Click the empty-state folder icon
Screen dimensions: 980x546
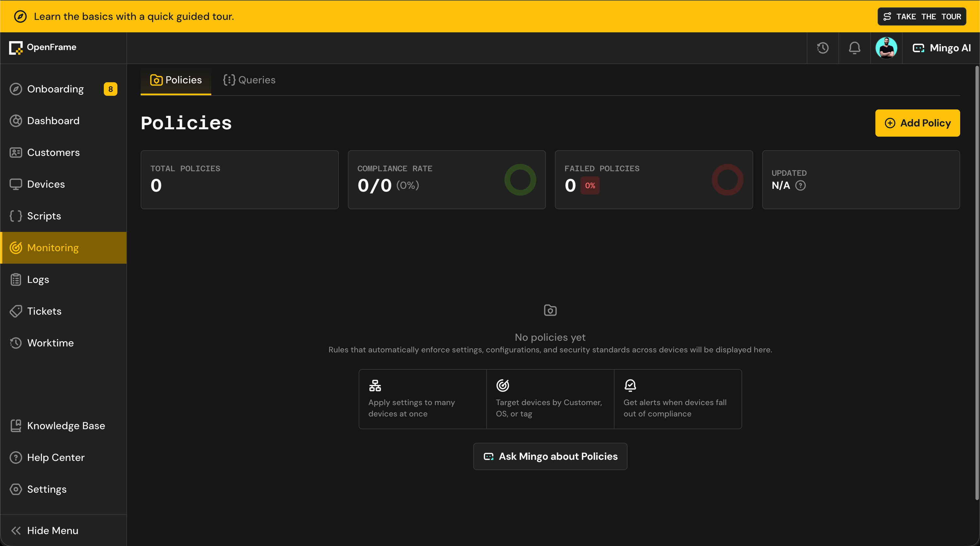pyautogui.click(x=550, y=310)
